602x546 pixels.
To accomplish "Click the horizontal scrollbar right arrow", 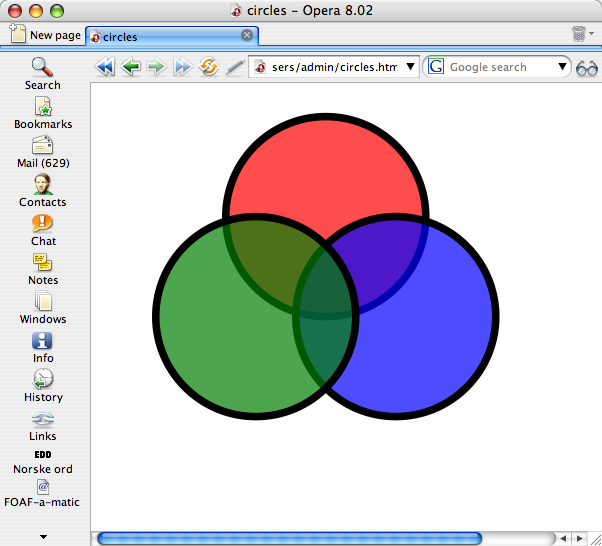I will tap(581, 538).
